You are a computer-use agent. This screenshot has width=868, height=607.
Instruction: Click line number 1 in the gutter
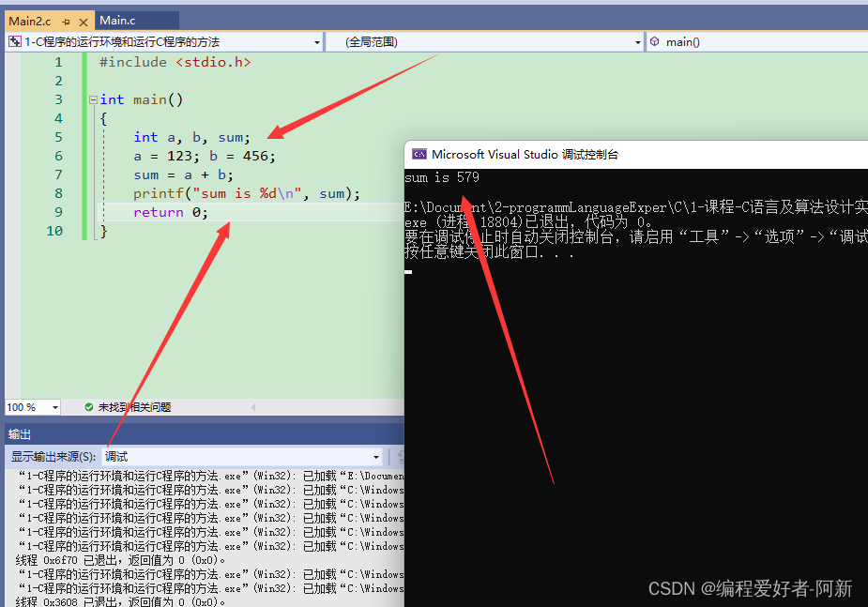(x=58, y=63)
